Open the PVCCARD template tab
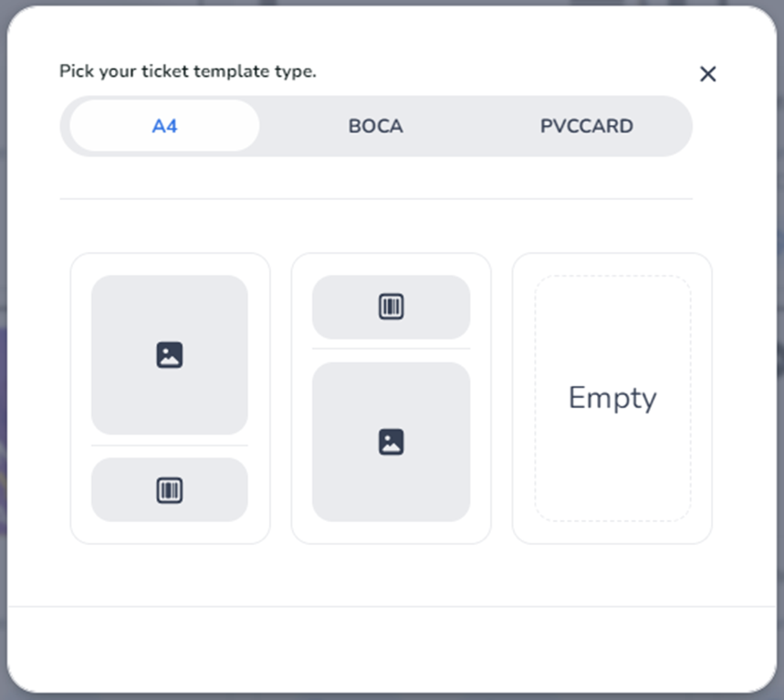This screenshot has height=700, width=784. click(x=586, y=126)
